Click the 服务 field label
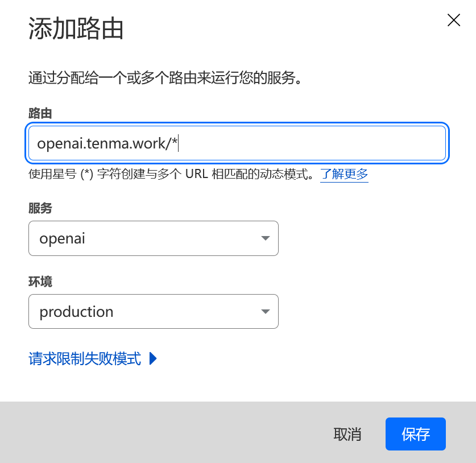The image size is (476, 463). [40, 208]
